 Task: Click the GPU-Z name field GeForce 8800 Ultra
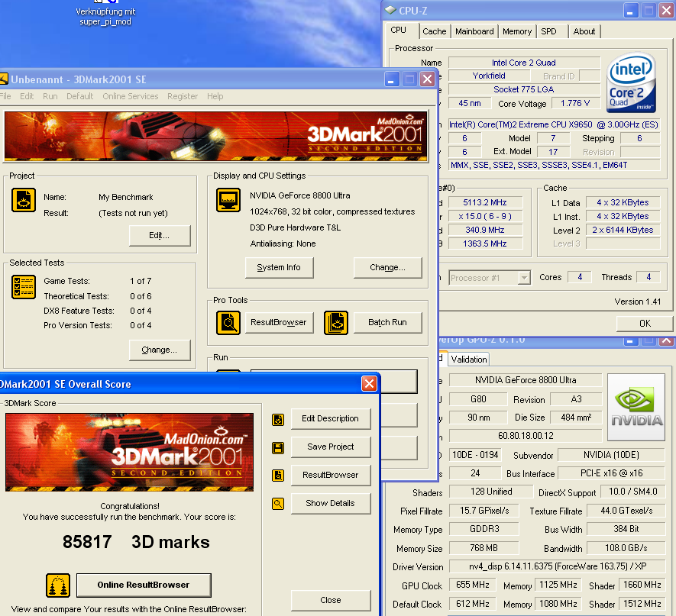click(526, 380)
